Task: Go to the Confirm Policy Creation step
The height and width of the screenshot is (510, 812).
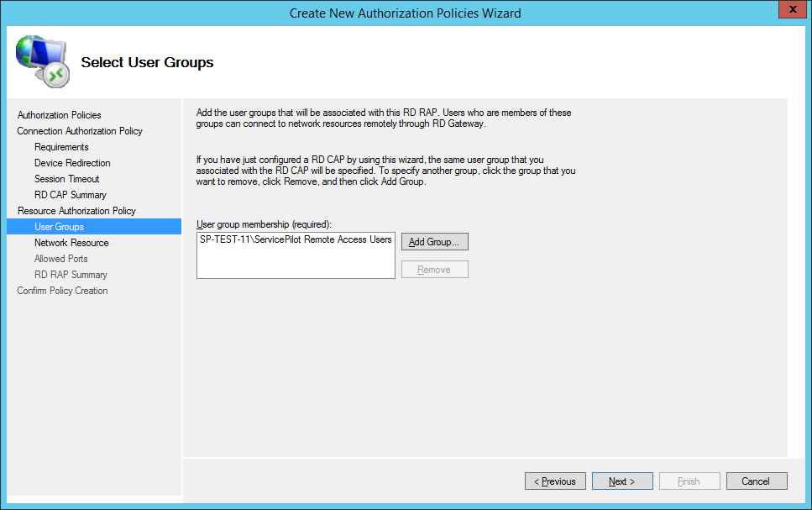Action: coord(62,291)
